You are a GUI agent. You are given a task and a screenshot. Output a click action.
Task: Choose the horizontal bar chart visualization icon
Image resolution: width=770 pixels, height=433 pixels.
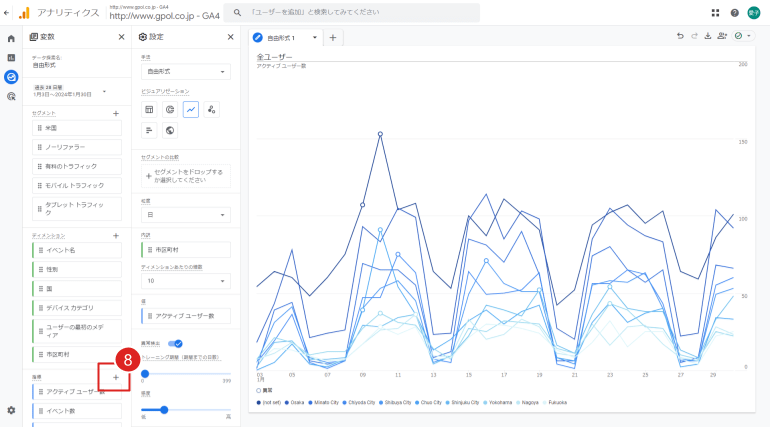(149, 130)
